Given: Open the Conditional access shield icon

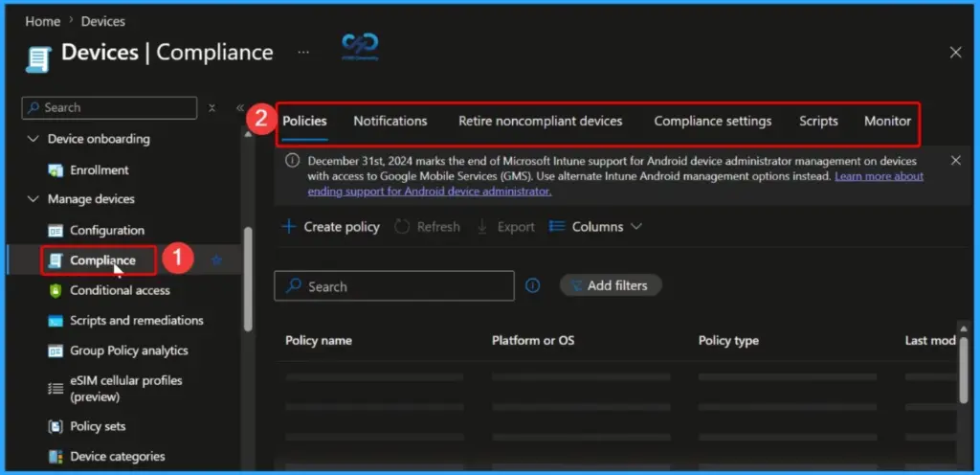Looking at the screenshot, I should click(56, 290).
